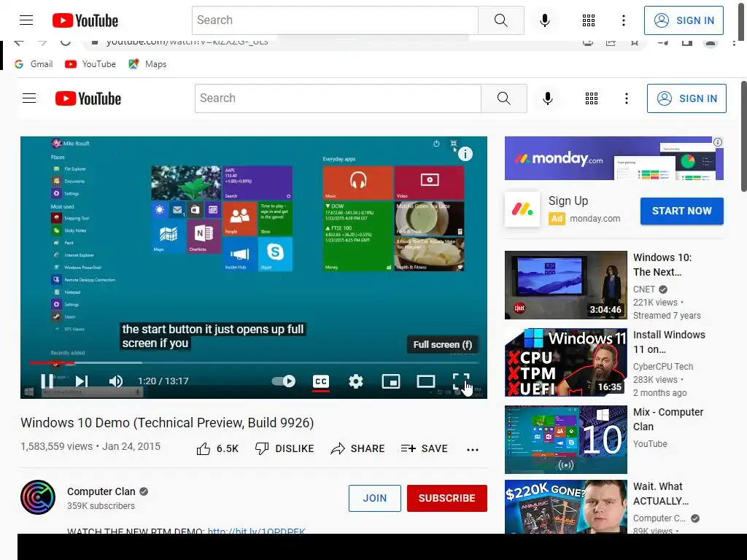747x560 pixels.
Task: Open the Windows 10: The Next video thumbnail
Action: pos(566,285)
